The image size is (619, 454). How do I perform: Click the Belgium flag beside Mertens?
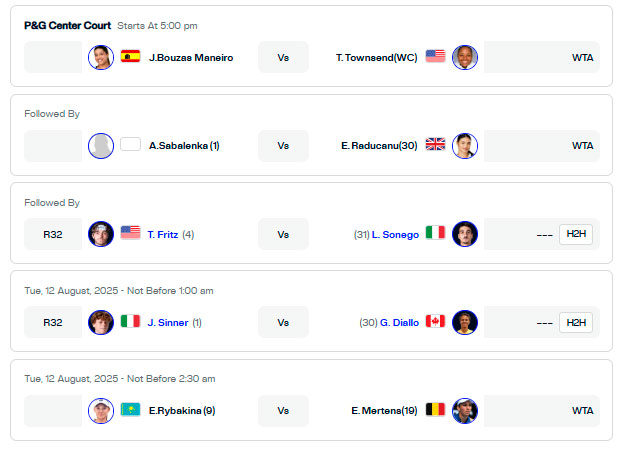pyautogui.click(x=435, y=409)
